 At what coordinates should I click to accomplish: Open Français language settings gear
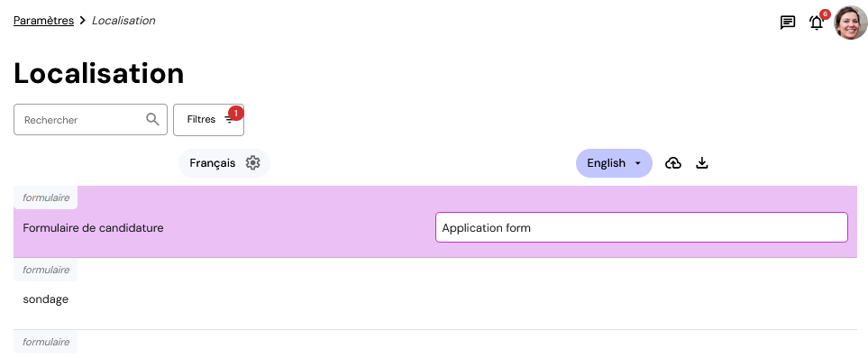pyautogui.click(x=252, y=163)
